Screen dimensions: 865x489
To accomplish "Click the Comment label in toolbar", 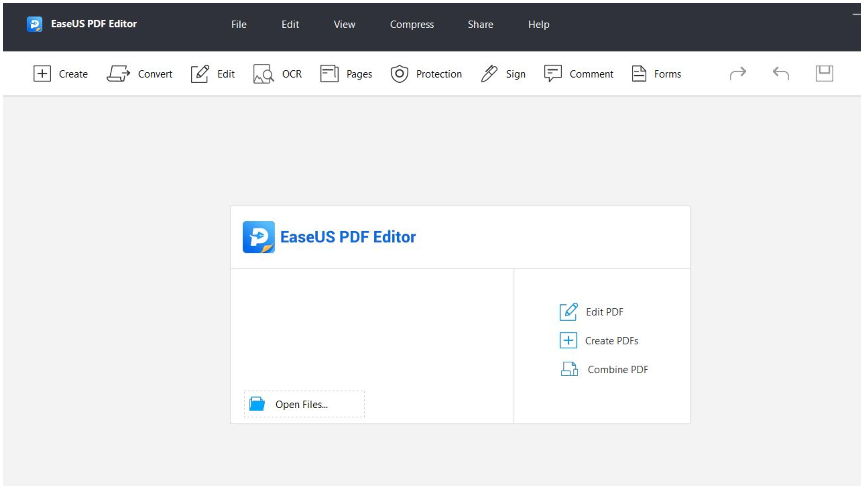I will click(591, 74).
